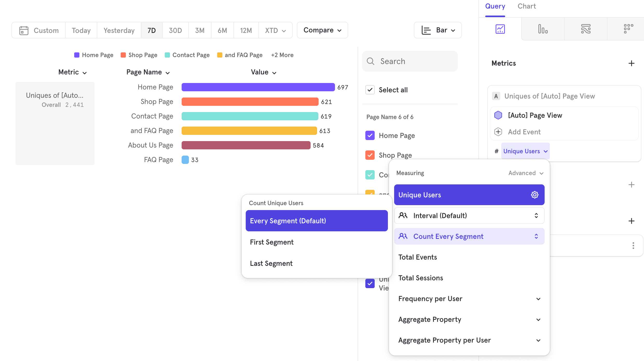Click the Add Event plus icon
644x361 pixels.
point(498,132)
